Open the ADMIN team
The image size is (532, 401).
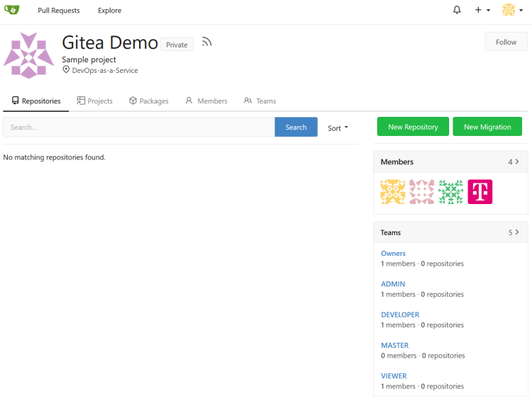pos(393,284)
